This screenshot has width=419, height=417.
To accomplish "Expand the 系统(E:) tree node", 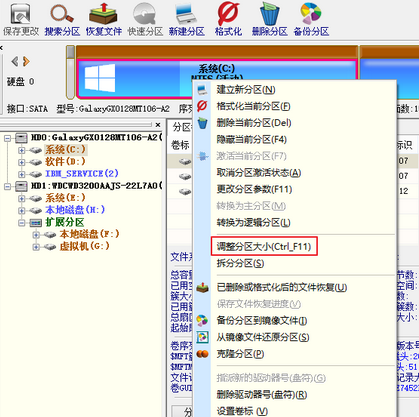I will pyautogui.click(x=22, y=199).
